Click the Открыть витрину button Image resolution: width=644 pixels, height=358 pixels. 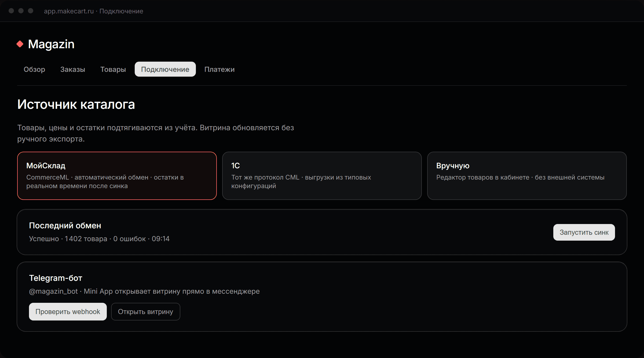[146, 312]
